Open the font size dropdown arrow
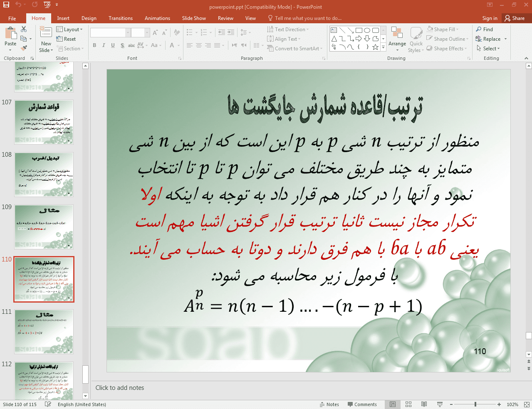Image resolution: width=532 pixels, height=409 pixels. tap(147, 32)
